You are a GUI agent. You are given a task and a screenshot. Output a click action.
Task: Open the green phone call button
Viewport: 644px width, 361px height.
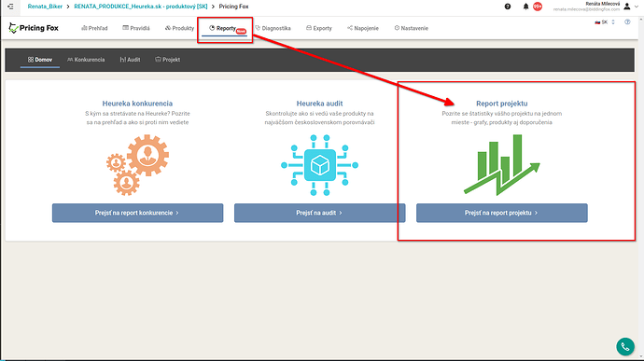[x=625, y=347]
